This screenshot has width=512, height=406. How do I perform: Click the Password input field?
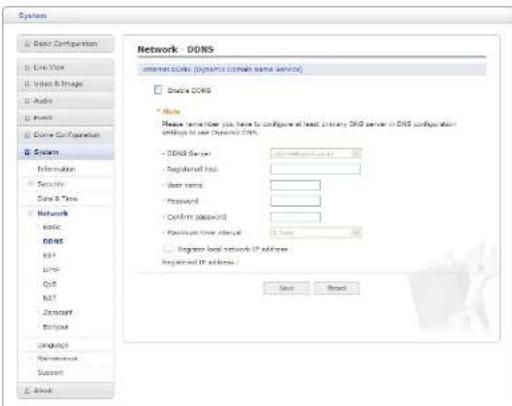295,201
